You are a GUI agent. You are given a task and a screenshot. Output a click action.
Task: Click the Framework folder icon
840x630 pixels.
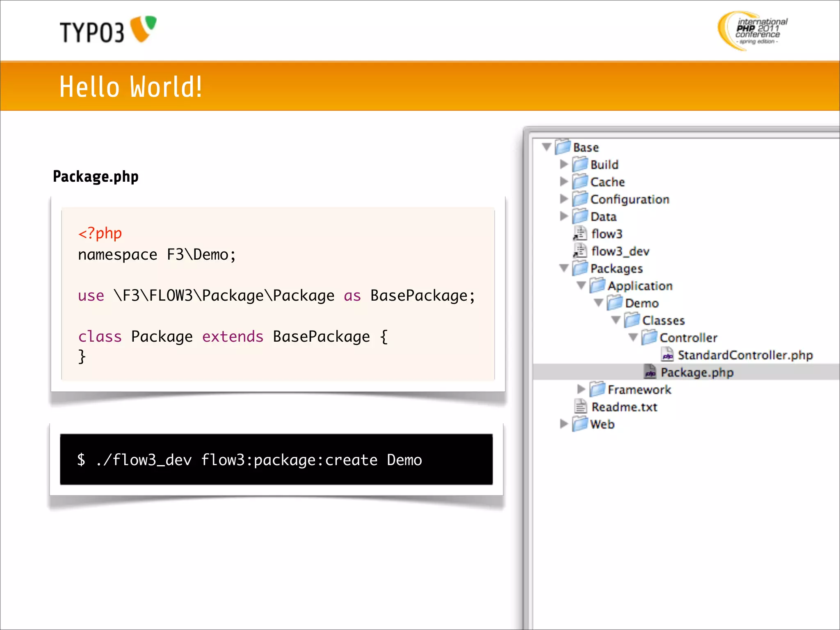click(597, 389)
